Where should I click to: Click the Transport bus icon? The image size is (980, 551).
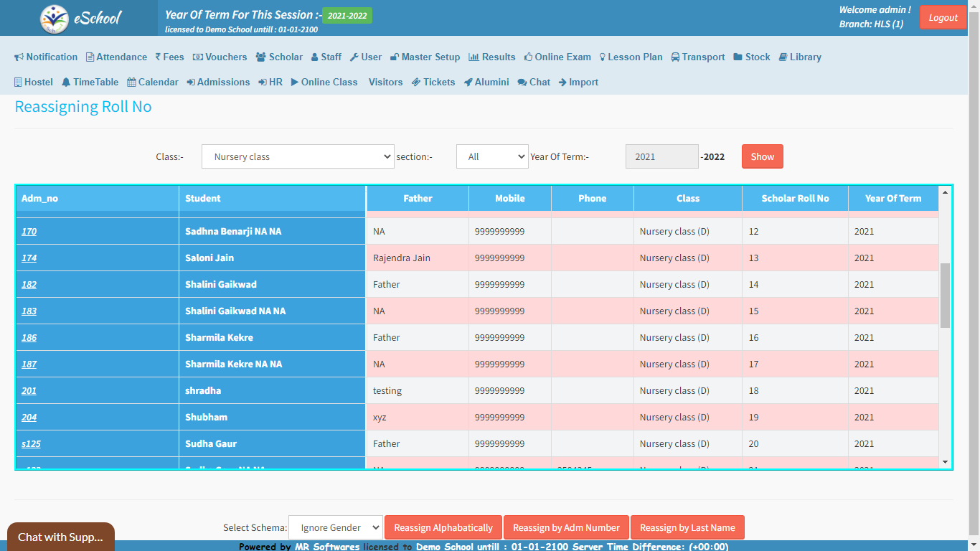[x=676, y=57]
